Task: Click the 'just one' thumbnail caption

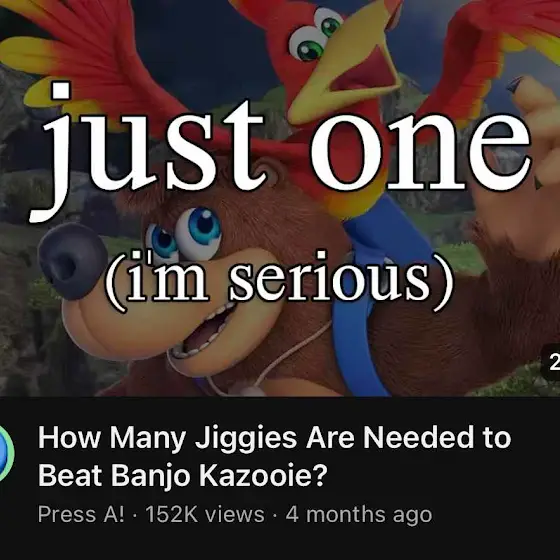Action: 282,150
